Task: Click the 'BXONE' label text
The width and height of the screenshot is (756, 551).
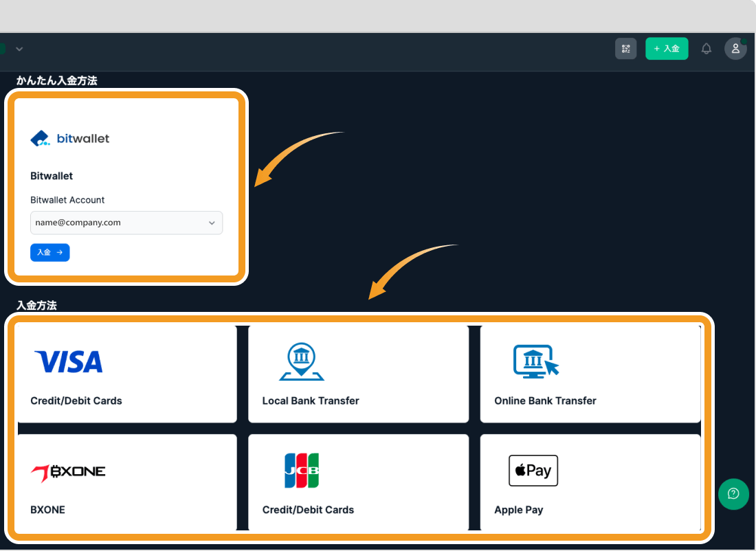Action: click(x=47, y=510)
